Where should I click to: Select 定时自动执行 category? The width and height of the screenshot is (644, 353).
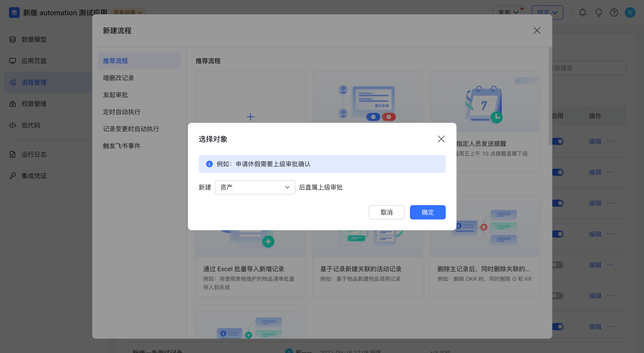click(x=139, y=112)
